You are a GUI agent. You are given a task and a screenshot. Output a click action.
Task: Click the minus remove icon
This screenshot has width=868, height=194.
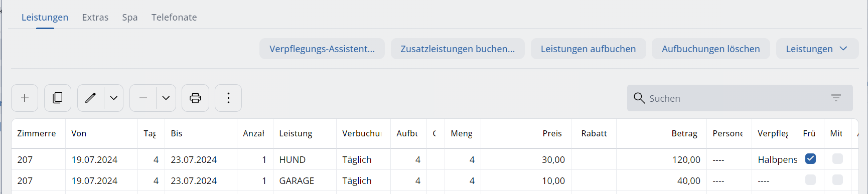143,98
